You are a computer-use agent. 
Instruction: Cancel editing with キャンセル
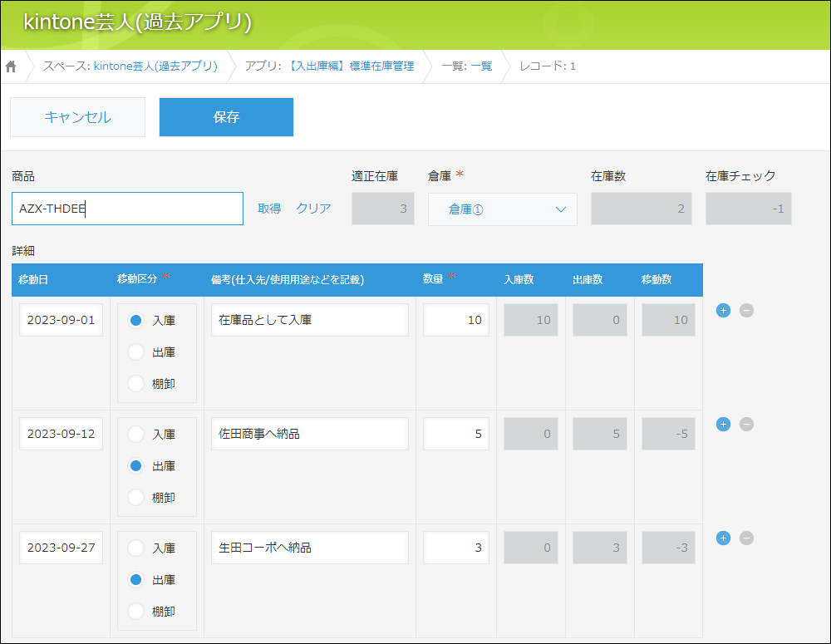(x=77, y=117)
